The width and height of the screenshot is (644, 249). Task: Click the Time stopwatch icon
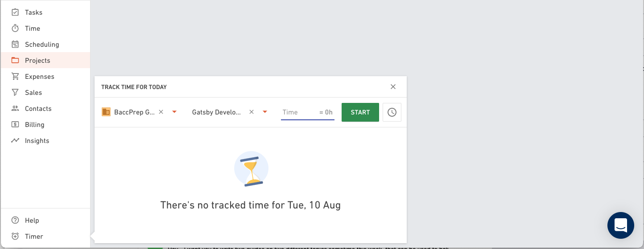point(15,29)
